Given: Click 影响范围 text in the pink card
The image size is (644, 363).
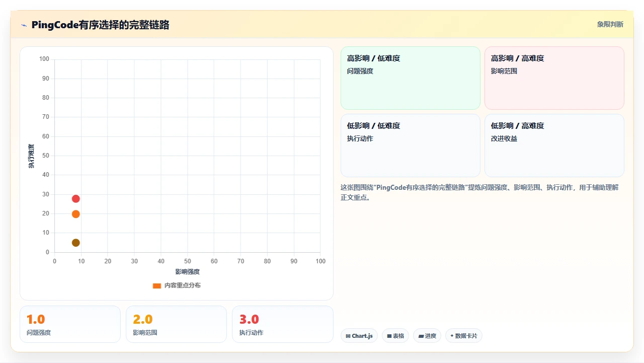Looking at the screenshot, I should 504,71.
